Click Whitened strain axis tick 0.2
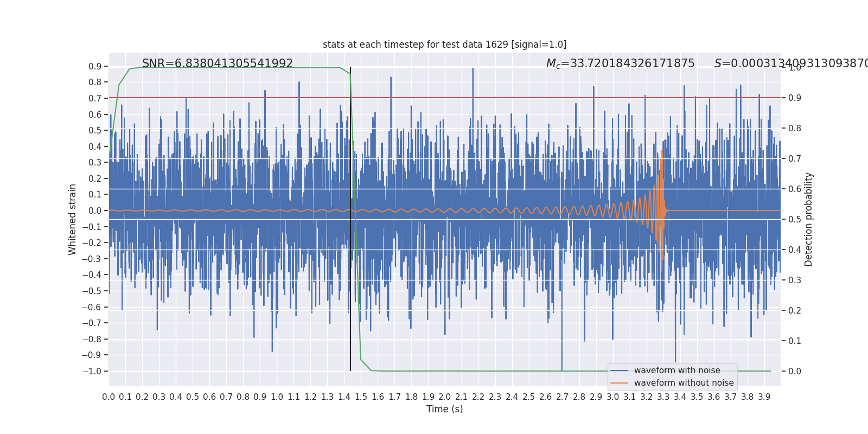 coord(95,178)
